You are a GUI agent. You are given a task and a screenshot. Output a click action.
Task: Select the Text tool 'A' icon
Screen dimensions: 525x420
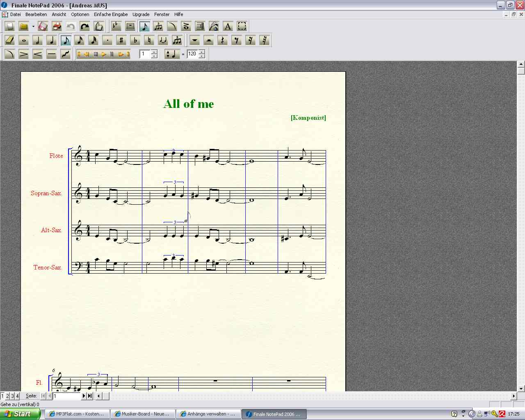pos(228,26)
